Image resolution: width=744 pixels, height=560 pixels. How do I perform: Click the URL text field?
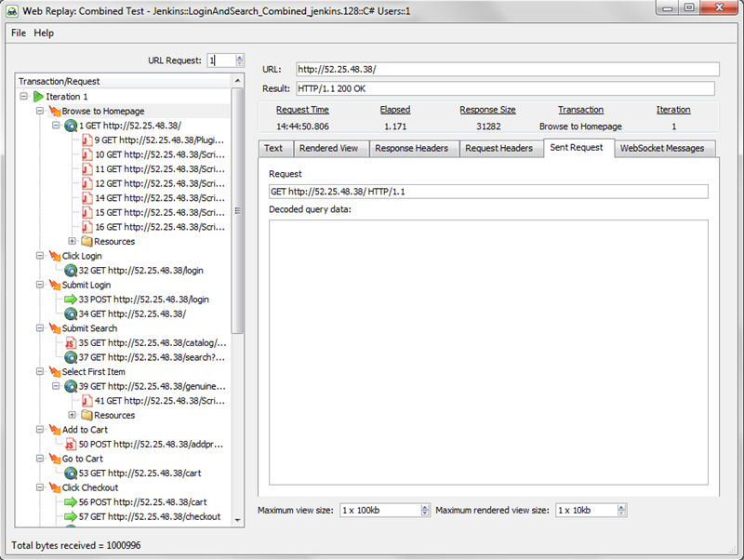pyautogui.click(x=507, y=69)
